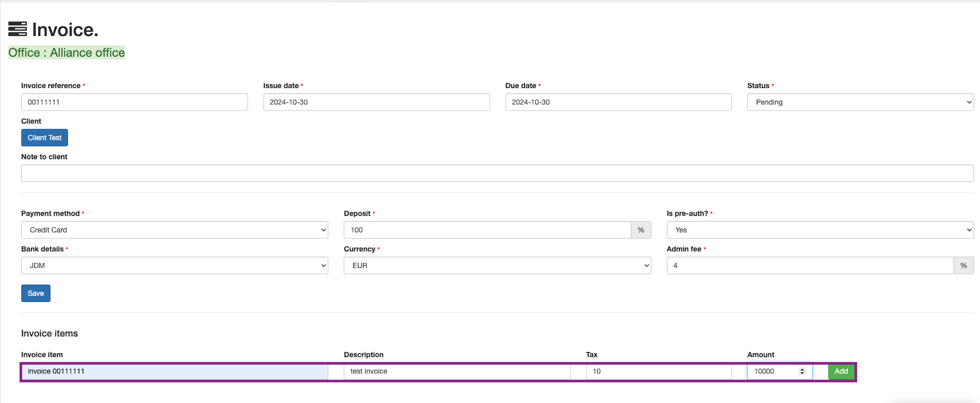Focus the Issue date field
Image resolution: width=980 pixels, height=403 pixels.
(376, 102)
